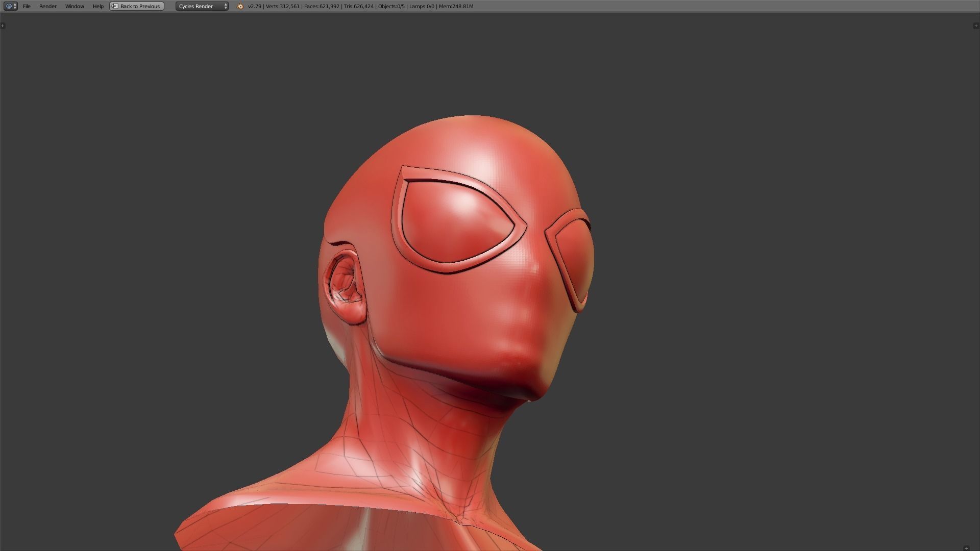Open the Render menu
The image size is (980, 551).
[x=48, y=6]
